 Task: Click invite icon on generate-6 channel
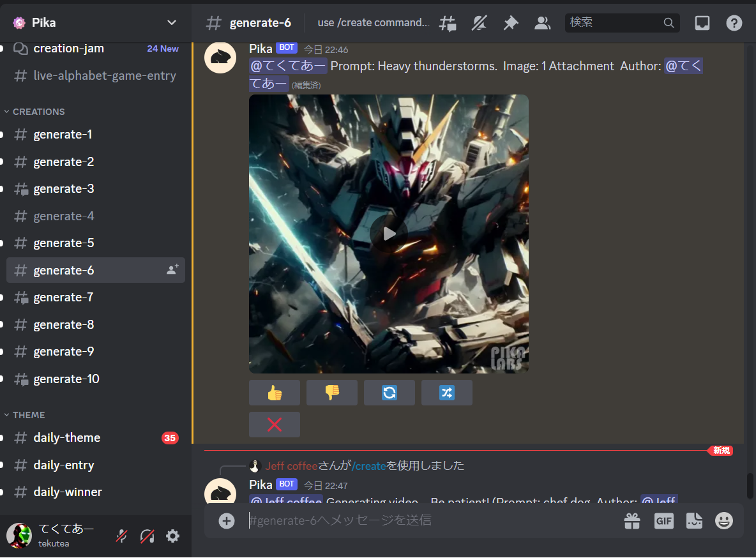point(172,270)
